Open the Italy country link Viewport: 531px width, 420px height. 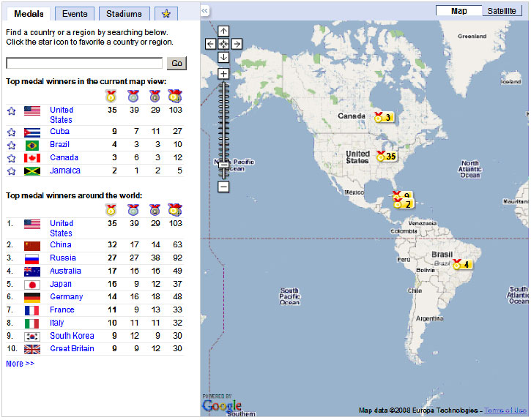click(57, 323)
